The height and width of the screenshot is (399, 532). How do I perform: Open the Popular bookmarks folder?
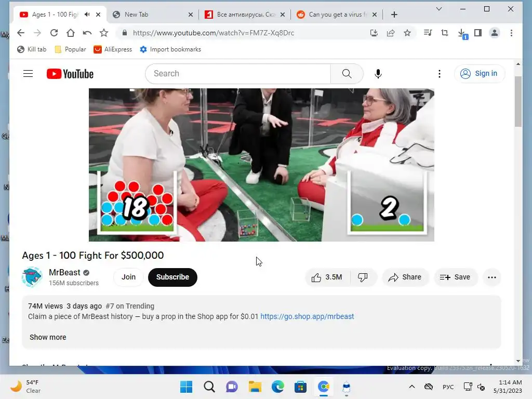pos(70,49)
